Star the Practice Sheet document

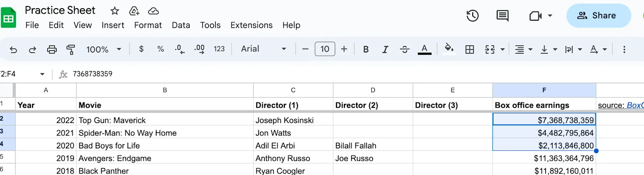click(x=115, y=11)
